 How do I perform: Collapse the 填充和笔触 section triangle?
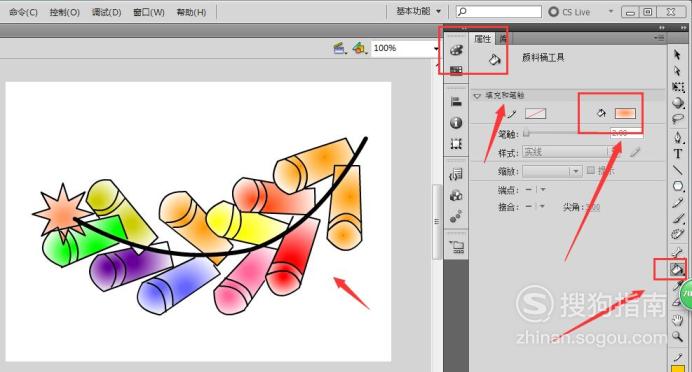coord(477,96)
